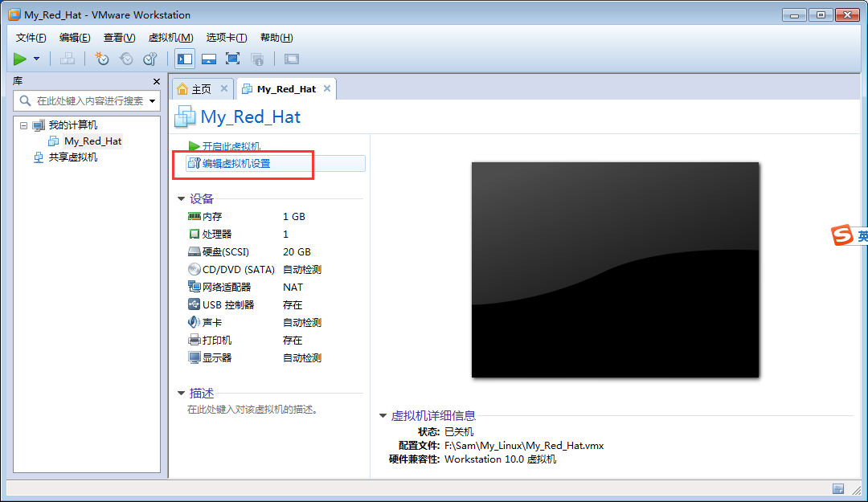Click the CD/DVD (SATA) disc icon
This screenshot has height=502, width=868.
tap(194, 270)
